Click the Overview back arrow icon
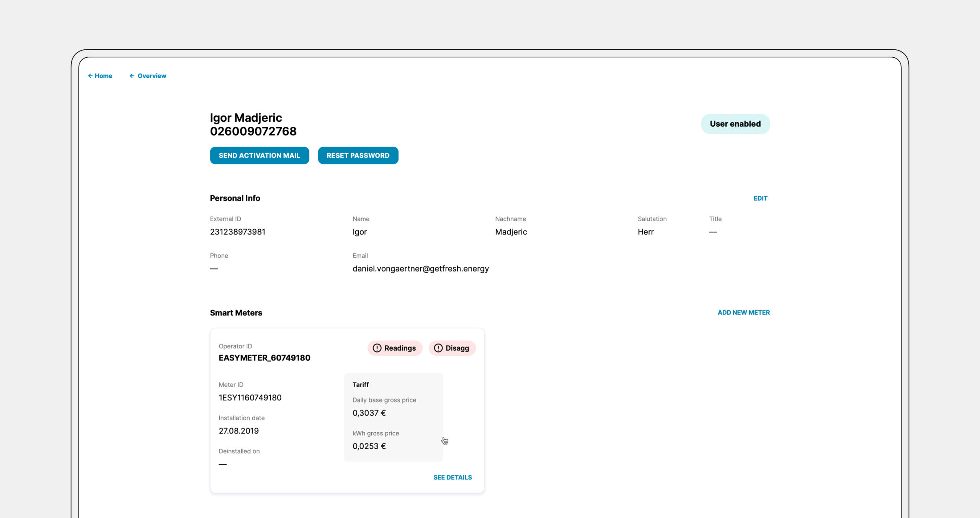Viewport: 980px width, 518px height. click(x=132, y=76)
